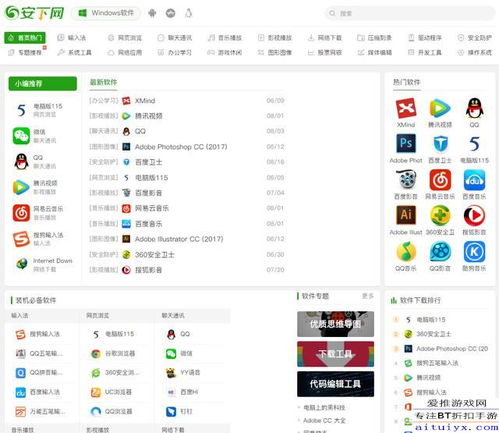Viewport: 499px width, 433px height.
Task: Click the 安下网 site logo
Action: [34, 13]
